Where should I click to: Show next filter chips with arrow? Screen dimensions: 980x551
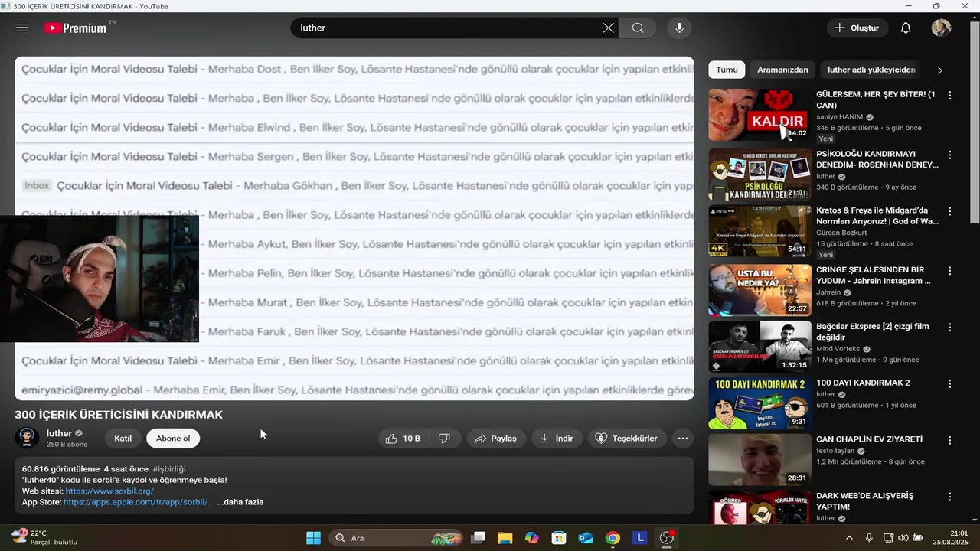940,70
